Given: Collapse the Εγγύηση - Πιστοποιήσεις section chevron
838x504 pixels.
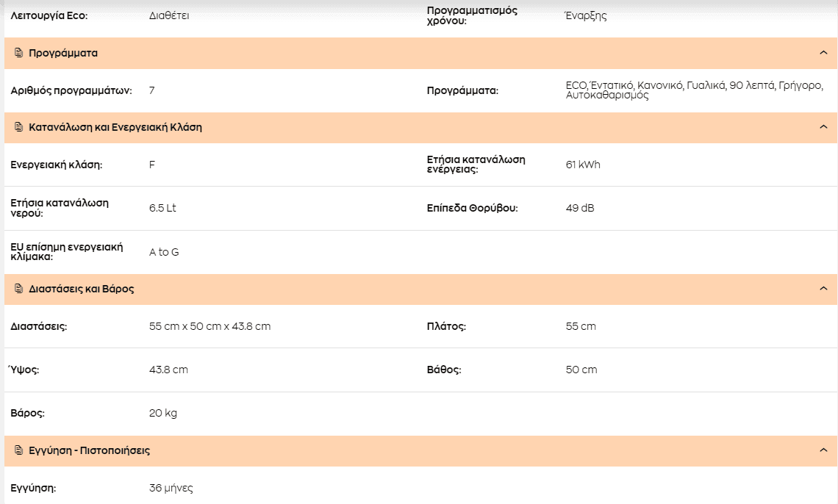Looking at the screenshot, I should click(823, 450).
